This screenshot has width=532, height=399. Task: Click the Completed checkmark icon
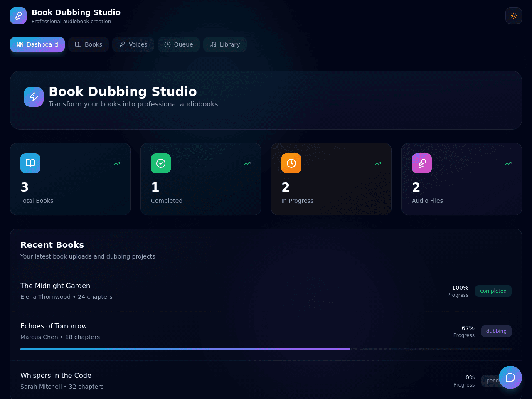161,163
